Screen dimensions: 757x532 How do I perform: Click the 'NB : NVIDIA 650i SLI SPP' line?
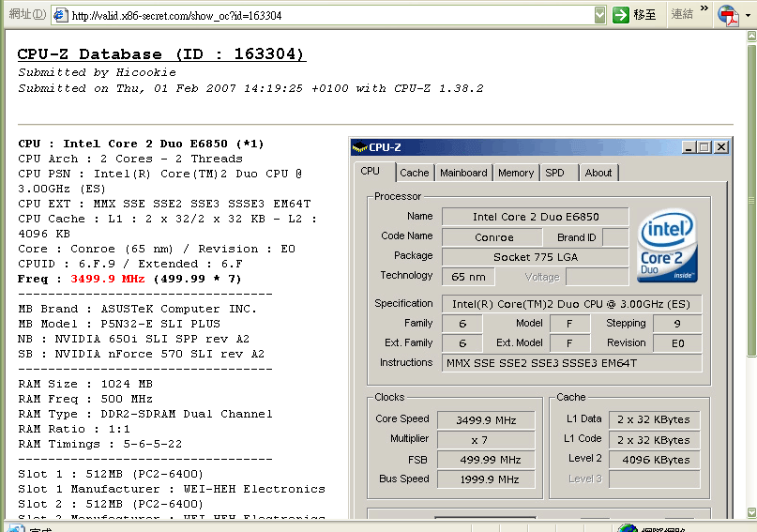[x=134, y=339]
